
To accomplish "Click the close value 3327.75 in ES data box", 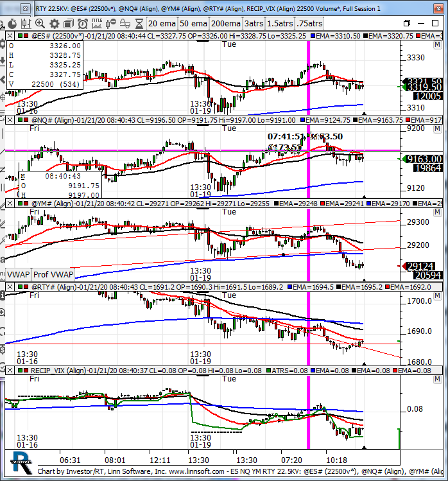I will pyautogui.click(x=65, y=74).
